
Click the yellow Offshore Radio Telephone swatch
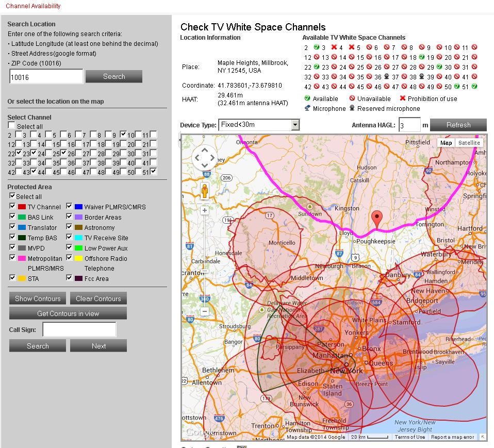click(78, 258)
